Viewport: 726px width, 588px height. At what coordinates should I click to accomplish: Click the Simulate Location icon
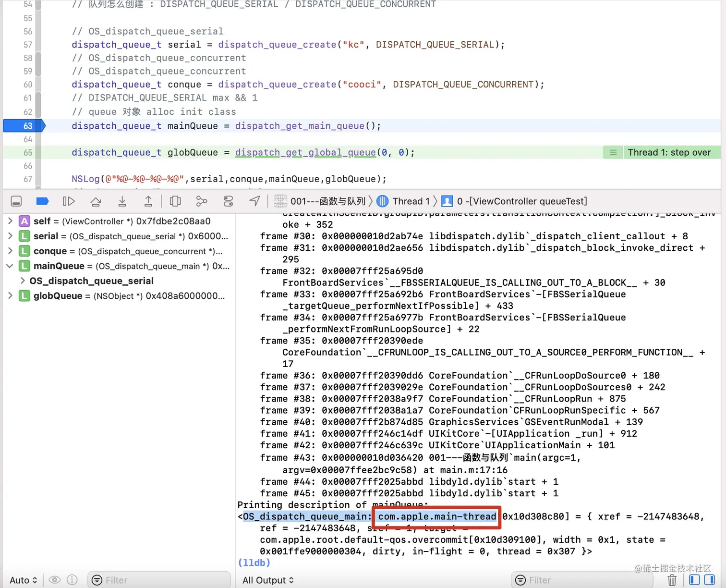254,201
